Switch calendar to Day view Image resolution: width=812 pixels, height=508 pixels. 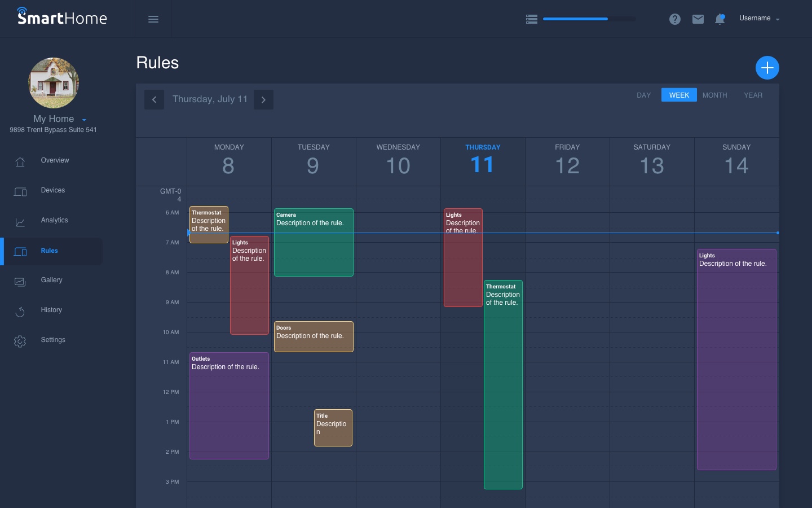click(643, 95)
